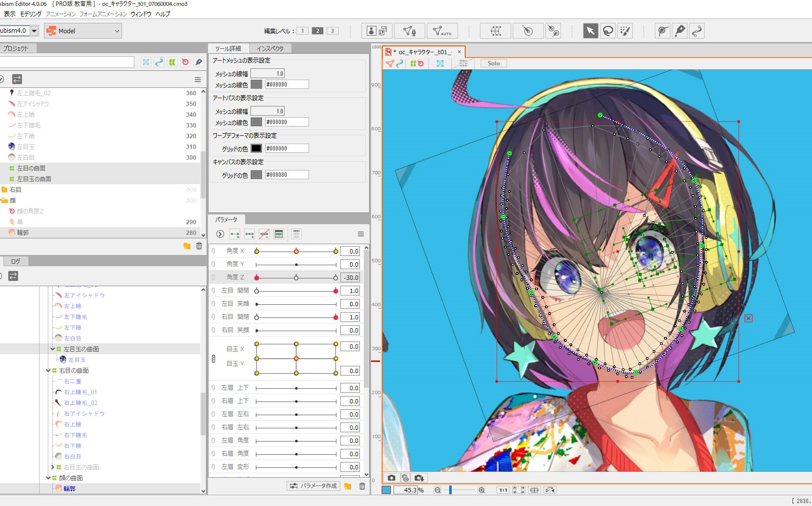
Task: Click the trash icon in parameter panel
Action: coord(362,486)
